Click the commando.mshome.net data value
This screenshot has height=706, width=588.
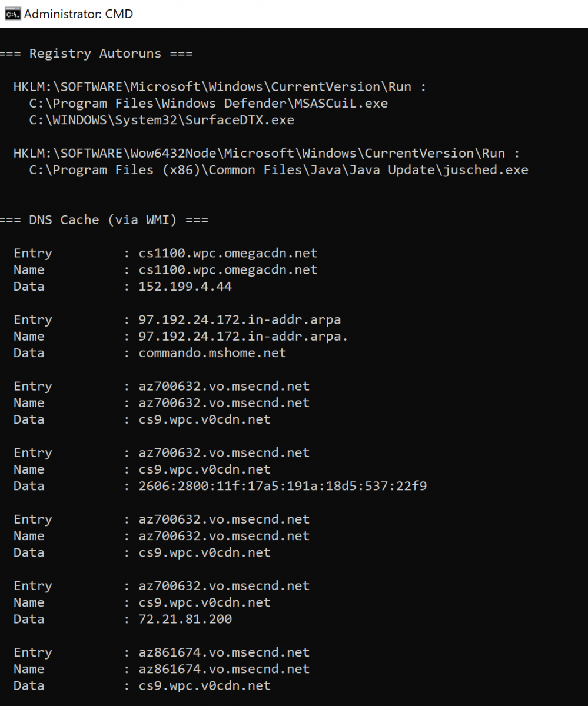(212, 353)
